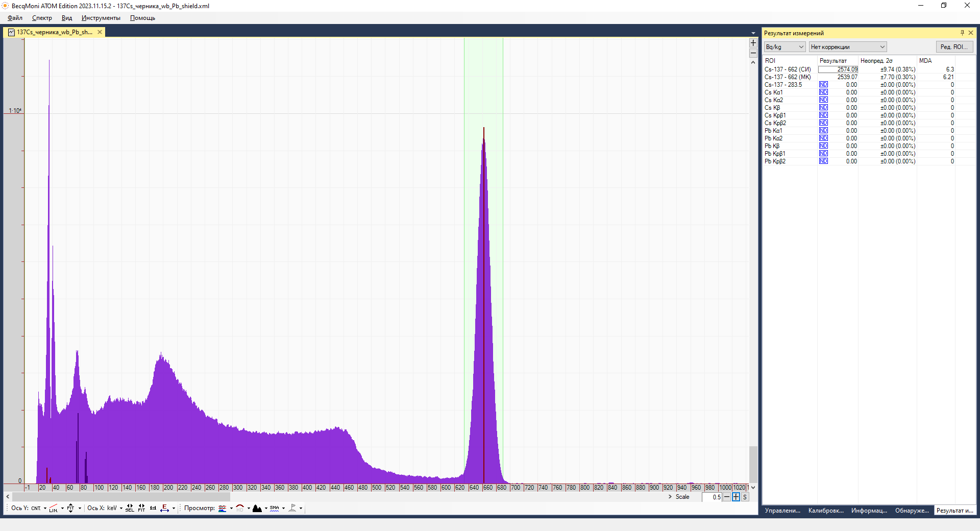The image size is (980, 531).
Task: Click the LIN linear Y-scale icon
Action: [54, 508]
